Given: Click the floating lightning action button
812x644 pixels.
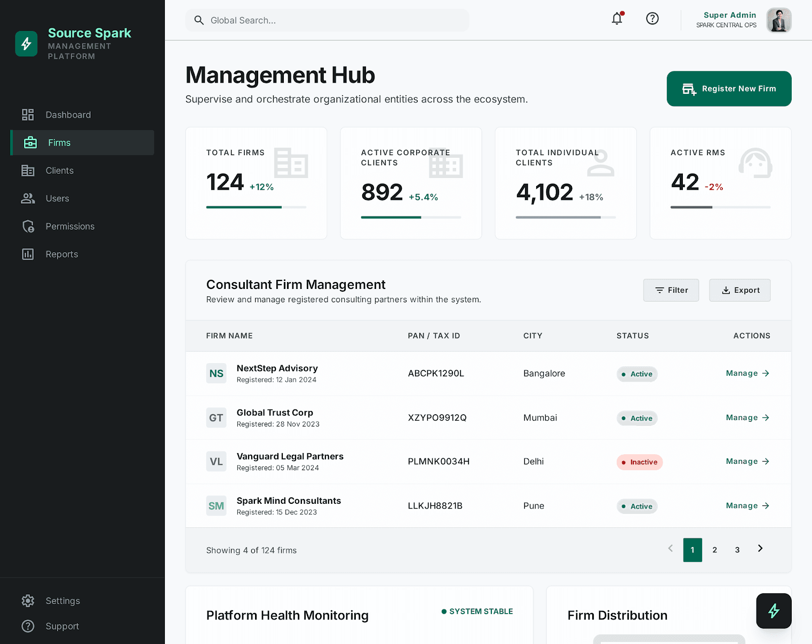Looking at the screenshot, I should coord(774,611).
